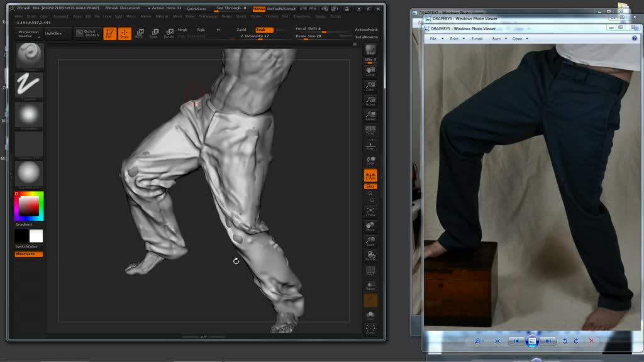Play slide show in Photo Viewer
The width and height of the screenshot is (644, 362).
532,341
